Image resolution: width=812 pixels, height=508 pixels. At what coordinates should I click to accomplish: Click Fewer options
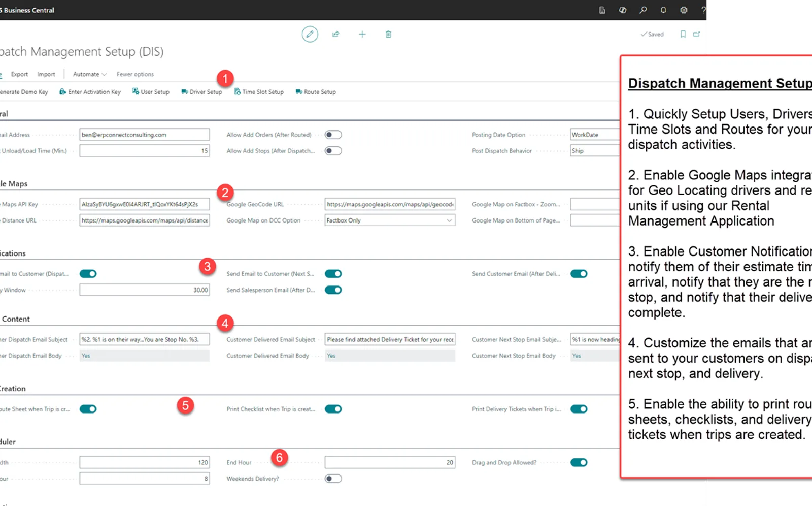[135, 74]
